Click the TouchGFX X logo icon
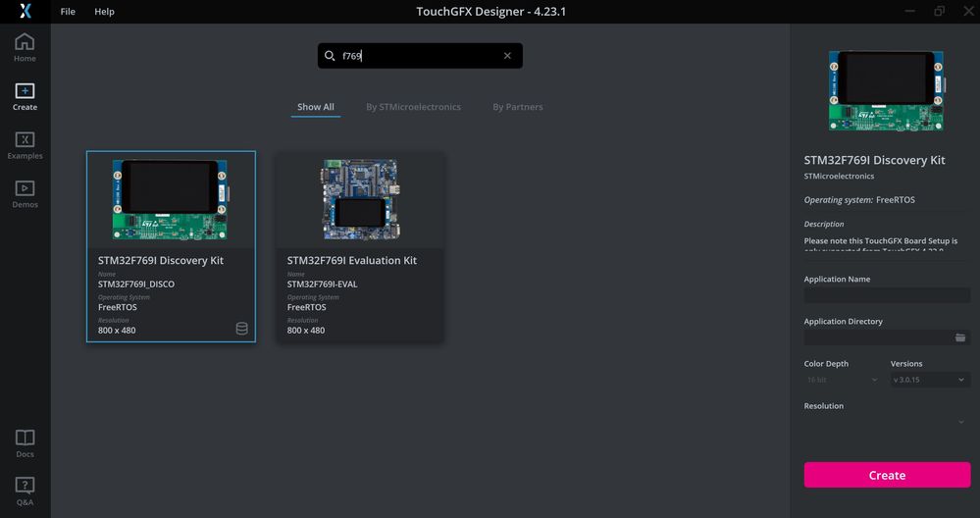 point(25,11)
